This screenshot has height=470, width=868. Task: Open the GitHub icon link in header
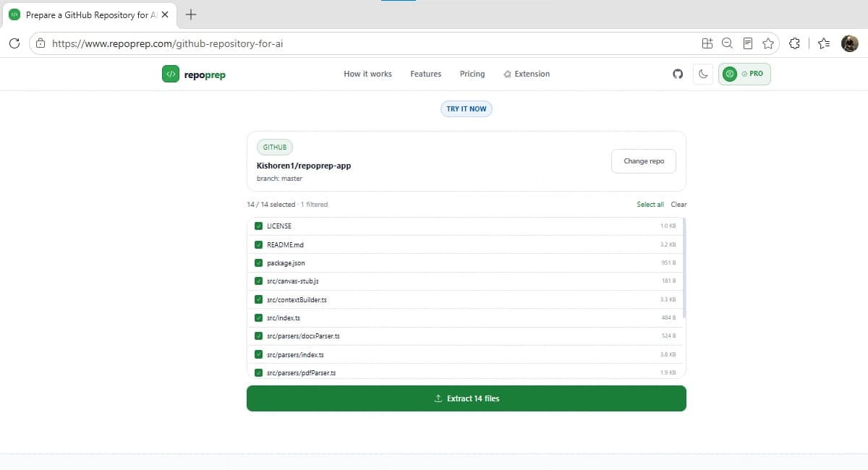(678, 74)
